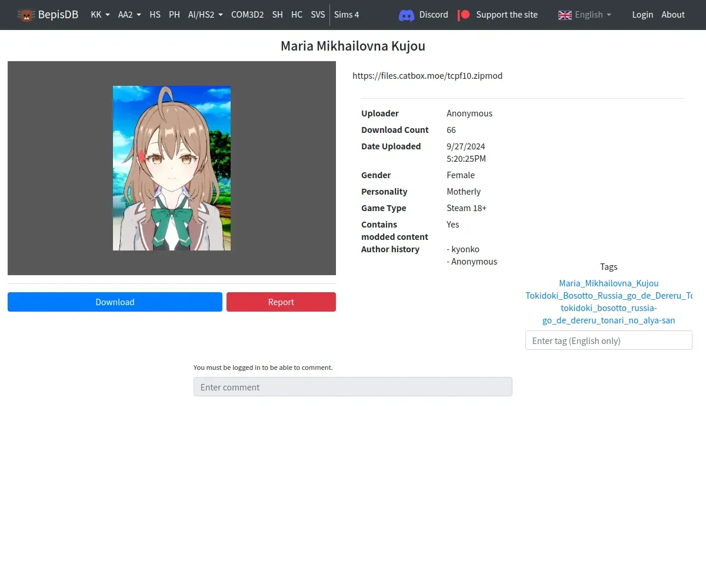The height and width of the screenshot is (588, 706).
Task: Click Support the site link
Action: coord(498,15)
